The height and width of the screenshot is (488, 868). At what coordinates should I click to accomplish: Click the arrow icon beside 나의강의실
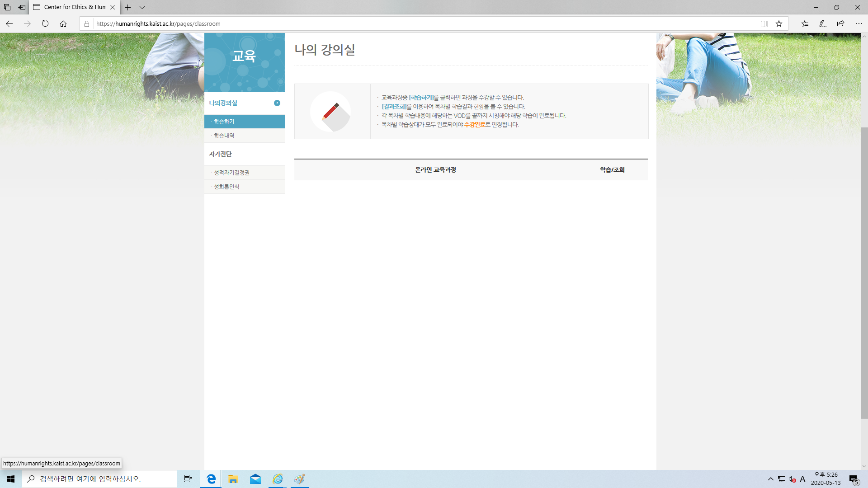pyautogui.click(x=277, y=103)
